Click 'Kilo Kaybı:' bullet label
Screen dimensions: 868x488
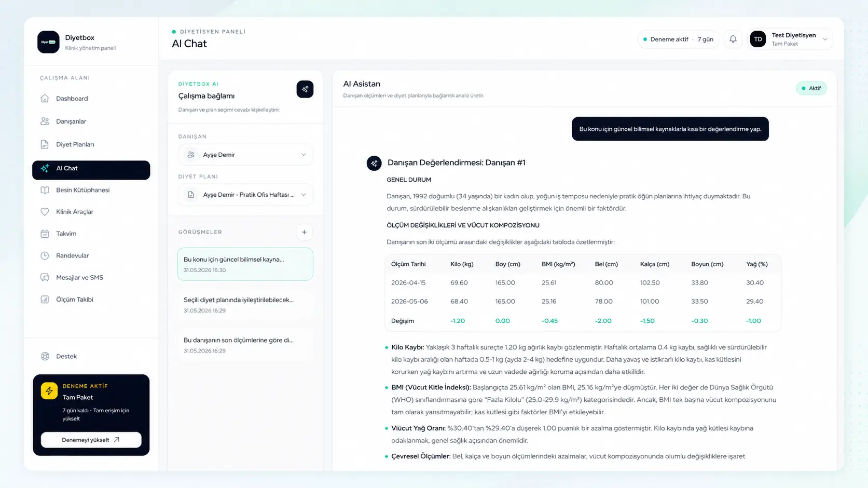(408, 347)
